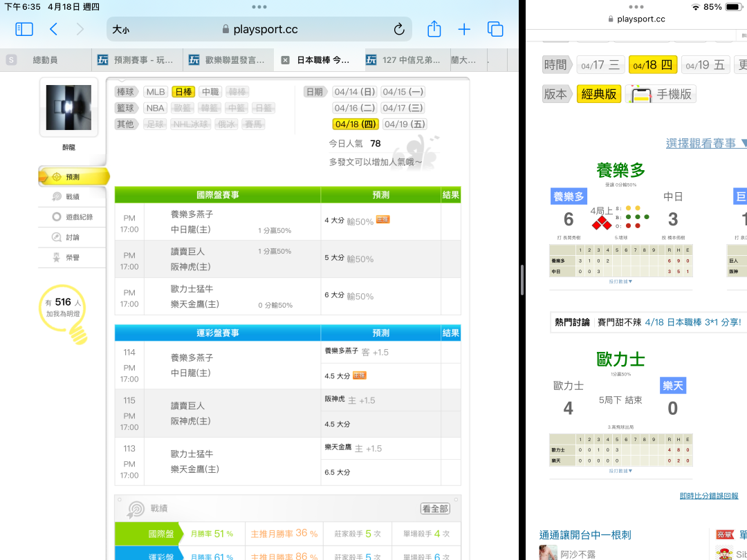The height and width of the screenshot is (560, 747).
Task: Select the MLB league filter
Action: tap(156, 92)
